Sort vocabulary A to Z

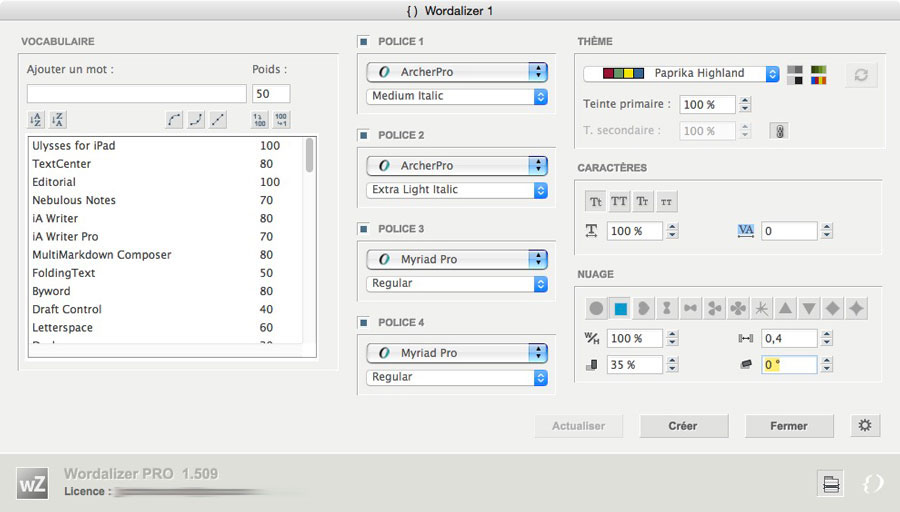[x=36, y=119]
